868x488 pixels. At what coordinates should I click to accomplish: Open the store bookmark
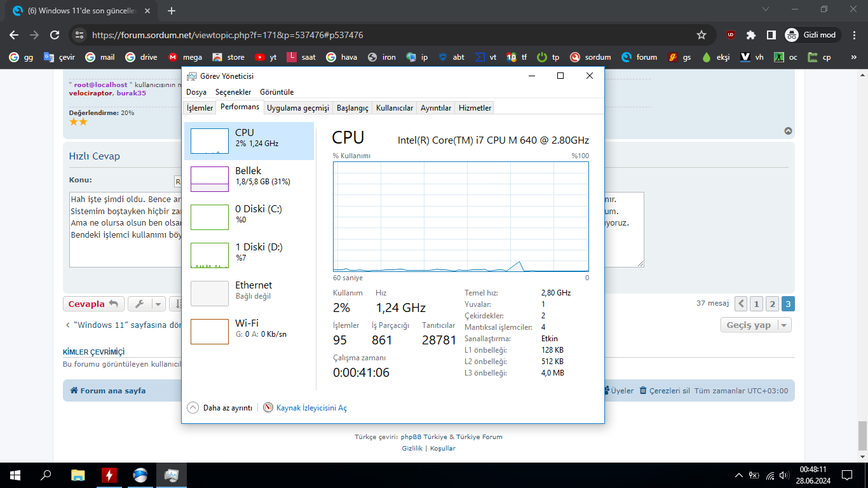point(228,57)
